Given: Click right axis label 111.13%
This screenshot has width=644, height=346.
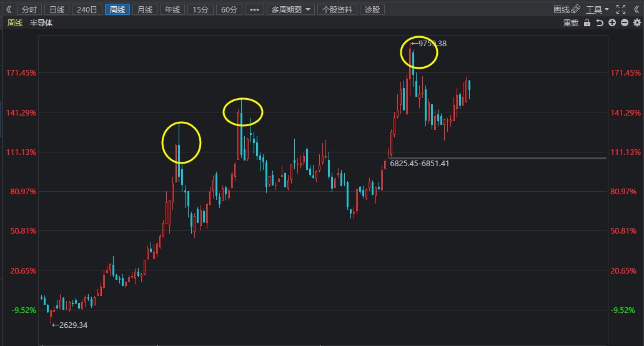Looking at the screenshot, I should click(x=625, y=152).
